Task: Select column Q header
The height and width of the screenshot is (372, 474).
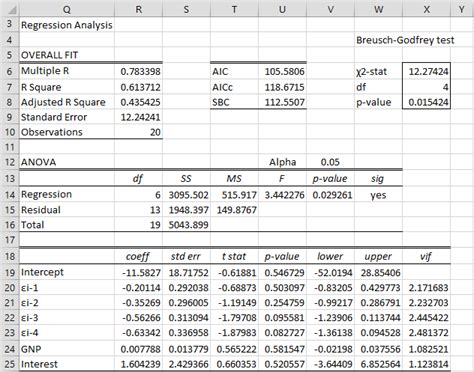Action: point(67,9)
